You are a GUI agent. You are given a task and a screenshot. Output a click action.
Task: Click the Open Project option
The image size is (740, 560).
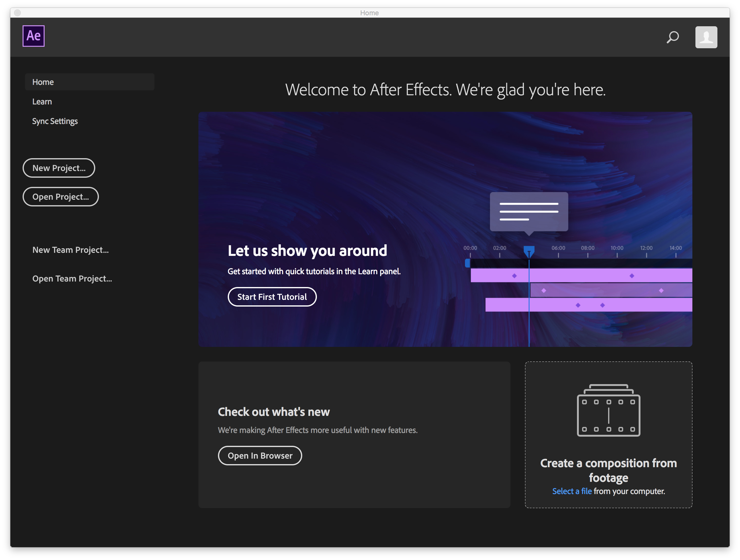tap(60, 196)
